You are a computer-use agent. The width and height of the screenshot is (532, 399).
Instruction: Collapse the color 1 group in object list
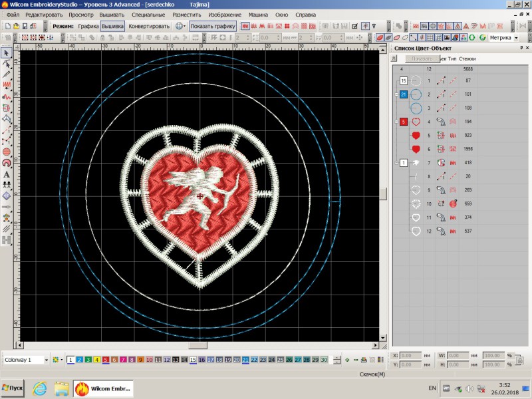tap(396, 163)
